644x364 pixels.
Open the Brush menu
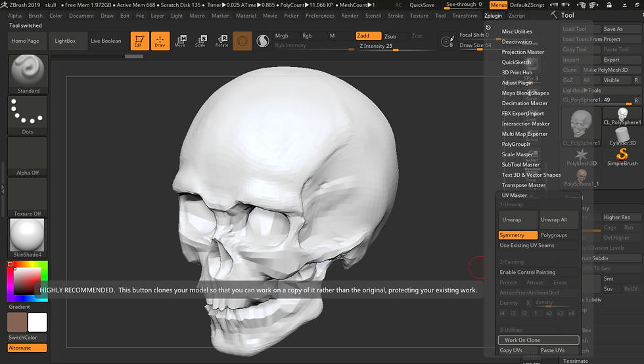[x=35, y=16]
